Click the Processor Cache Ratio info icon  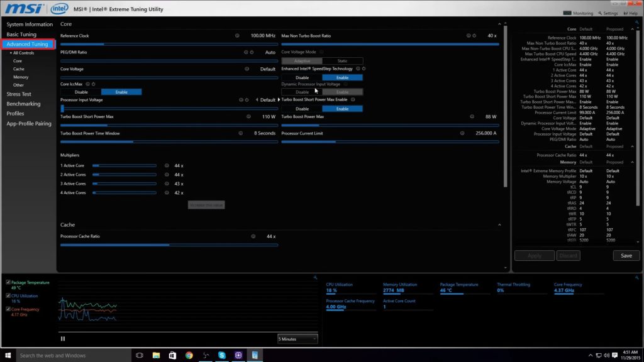253,236
